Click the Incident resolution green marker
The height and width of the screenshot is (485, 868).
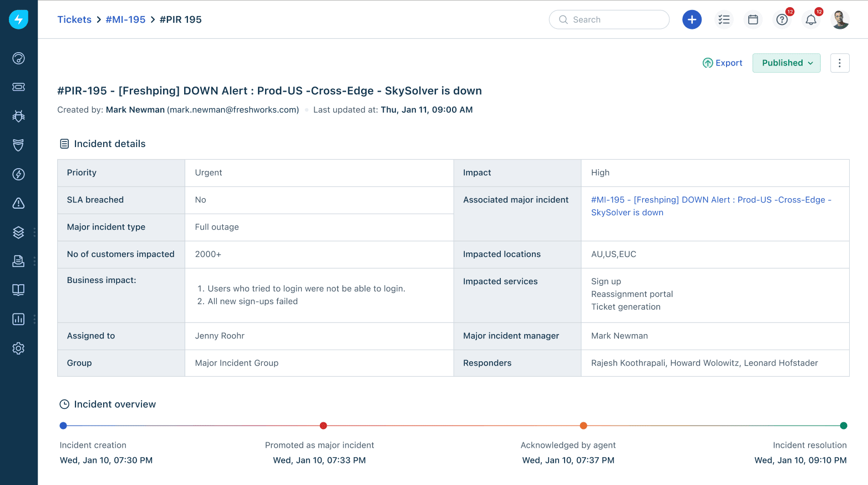(x=844, y=426)
